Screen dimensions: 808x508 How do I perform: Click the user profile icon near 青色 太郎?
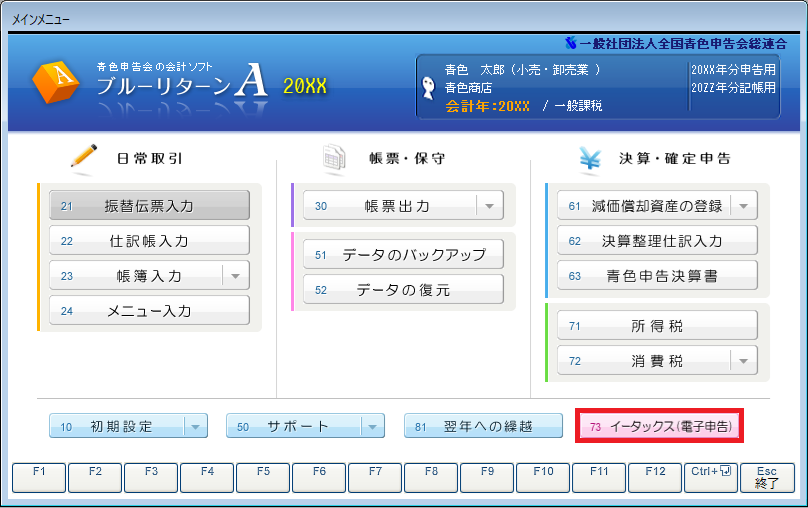coord(429,78)
